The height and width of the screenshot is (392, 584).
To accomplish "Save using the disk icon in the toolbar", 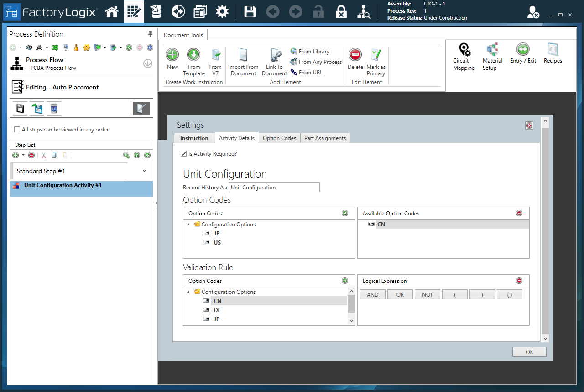I will (x=250, y=11).
